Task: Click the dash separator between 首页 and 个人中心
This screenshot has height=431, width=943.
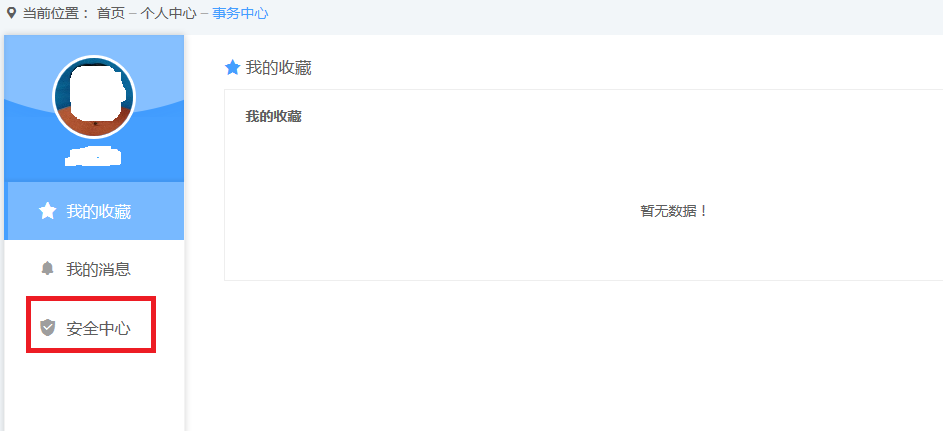Action: coord(132,14)
